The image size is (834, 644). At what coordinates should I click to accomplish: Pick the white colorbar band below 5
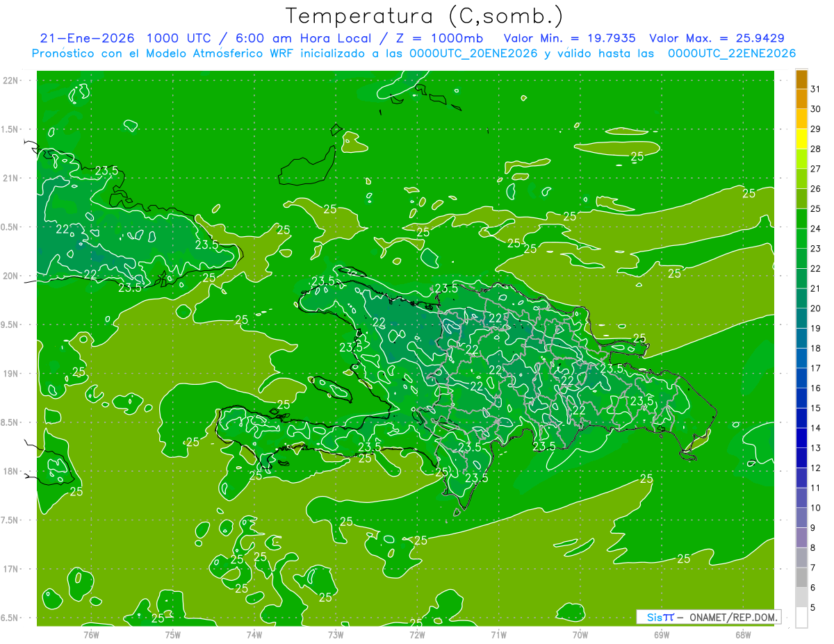coord(801,618)
